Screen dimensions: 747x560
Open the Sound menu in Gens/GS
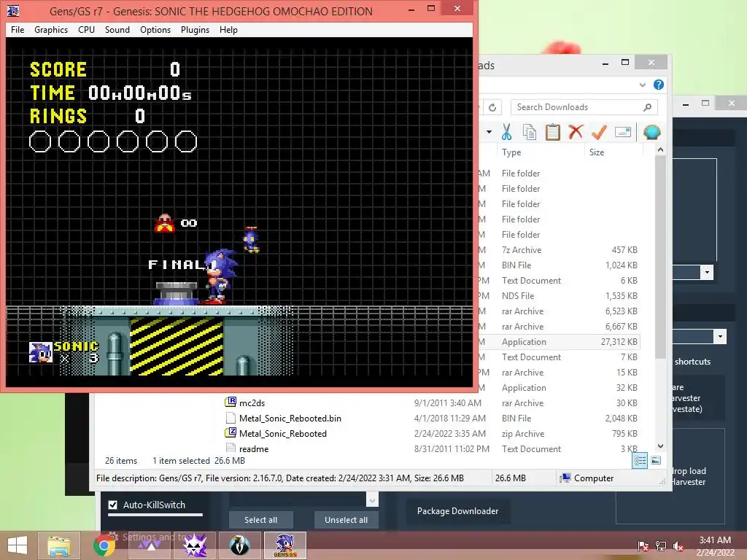(117, 29)
